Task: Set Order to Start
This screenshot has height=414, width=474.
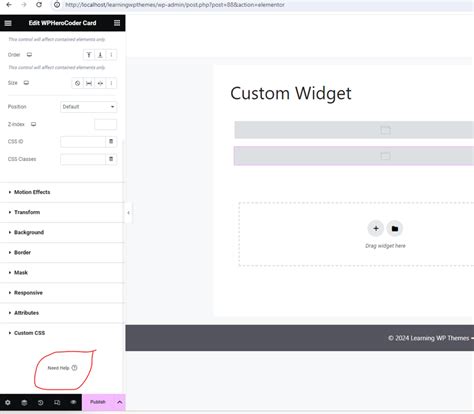Action: click(89, 55)
